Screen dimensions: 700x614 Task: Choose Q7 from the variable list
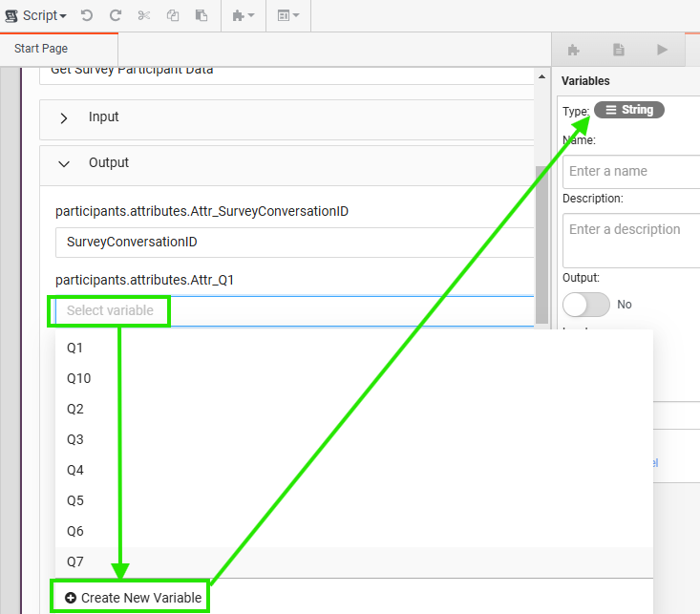tap(354, 561)
